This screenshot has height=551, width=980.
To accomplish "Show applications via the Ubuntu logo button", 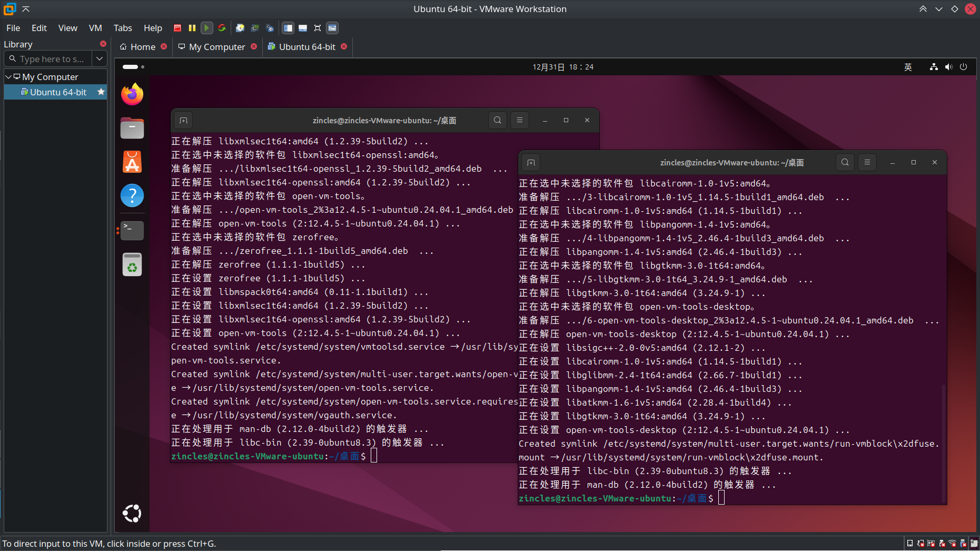I will click(x=132, y=513).
